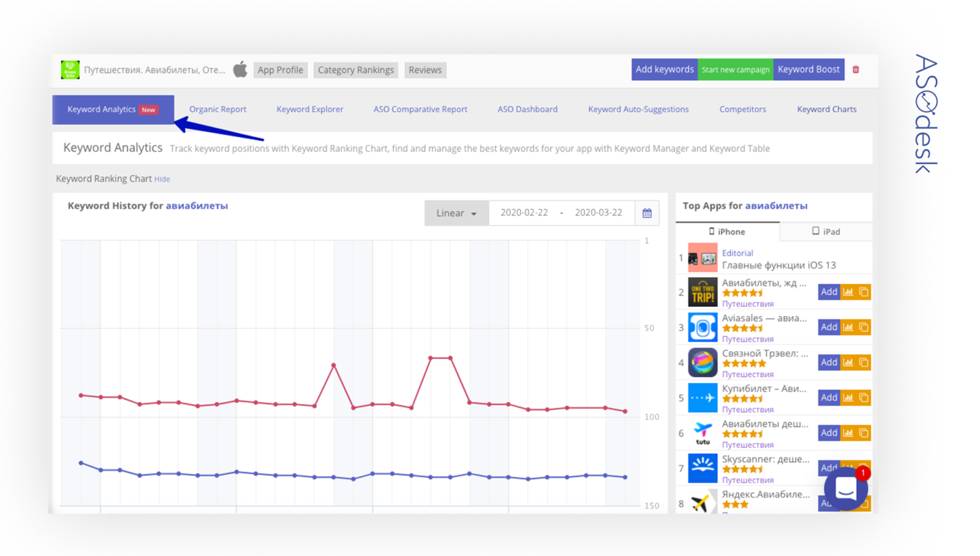Open the chat widget bubble
980x556 pixels.
pos(846,488)
